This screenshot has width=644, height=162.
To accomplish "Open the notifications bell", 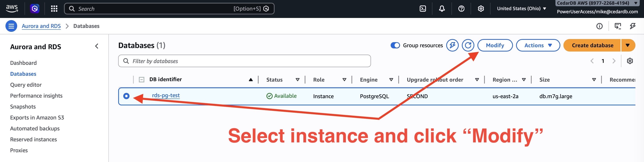I will [442, 9].
